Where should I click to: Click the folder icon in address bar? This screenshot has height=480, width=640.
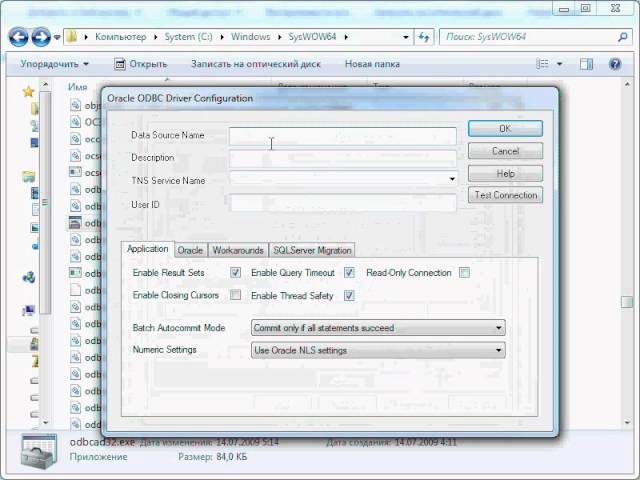click(71, 37)
